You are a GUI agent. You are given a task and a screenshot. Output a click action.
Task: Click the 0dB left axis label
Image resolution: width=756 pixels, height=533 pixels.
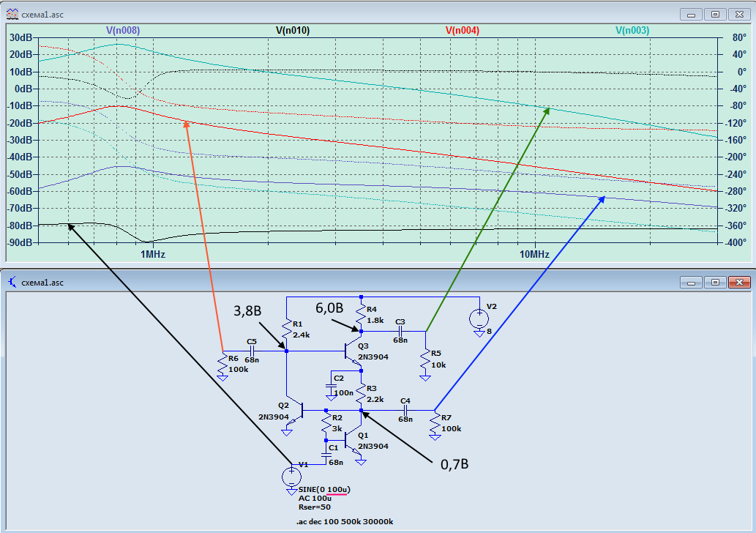(x=23, y=89)
